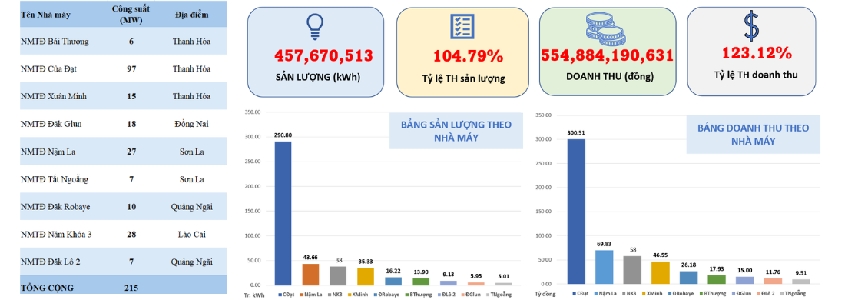Screen dimensions: 868x300
Task: Click the Địa điểm column header
Action: pyautogui.click(x=191, y=15)
